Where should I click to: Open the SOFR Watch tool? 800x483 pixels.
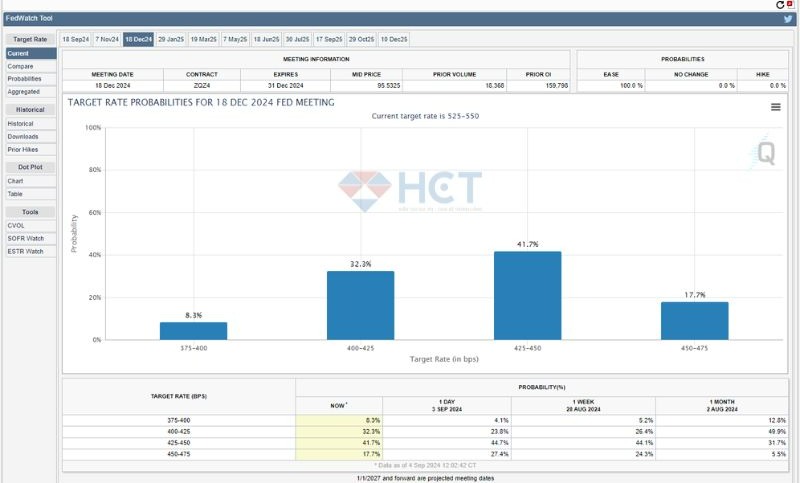tap(31, 239)
